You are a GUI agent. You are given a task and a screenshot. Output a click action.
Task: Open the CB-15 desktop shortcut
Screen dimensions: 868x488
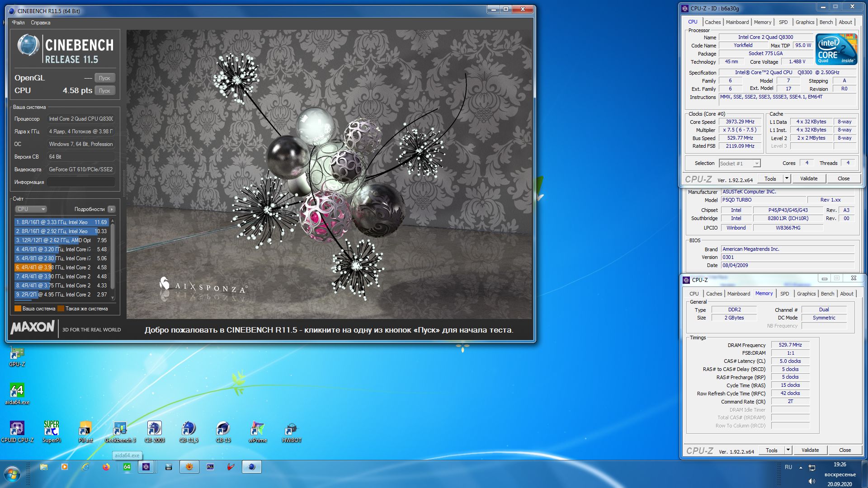[223, 432]
